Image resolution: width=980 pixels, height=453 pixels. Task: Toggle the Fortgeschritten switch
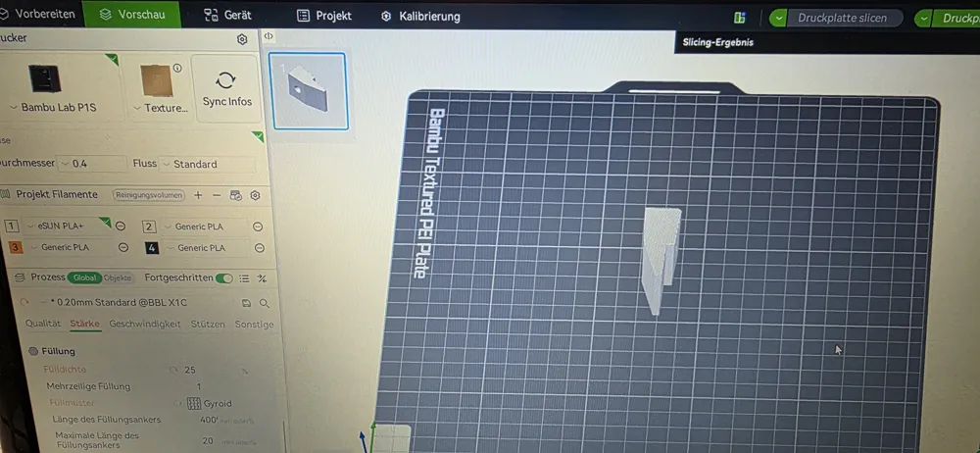click(x=223, y=277)
